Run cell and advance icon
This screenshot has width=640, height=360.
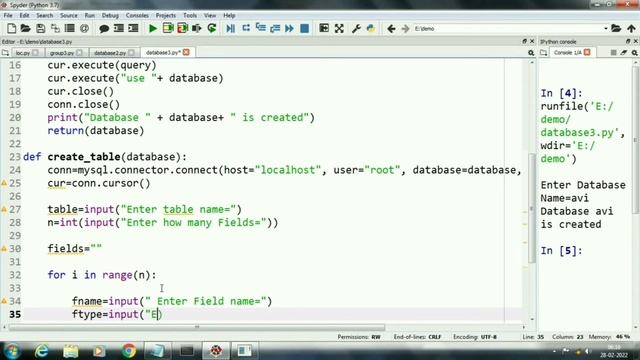[182, 29]
